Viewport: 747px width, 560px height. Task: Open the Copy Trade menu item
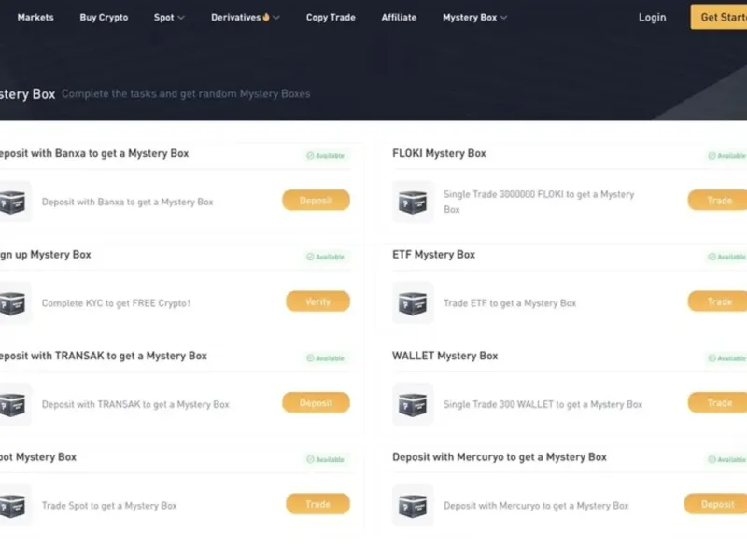coord(331,18)
